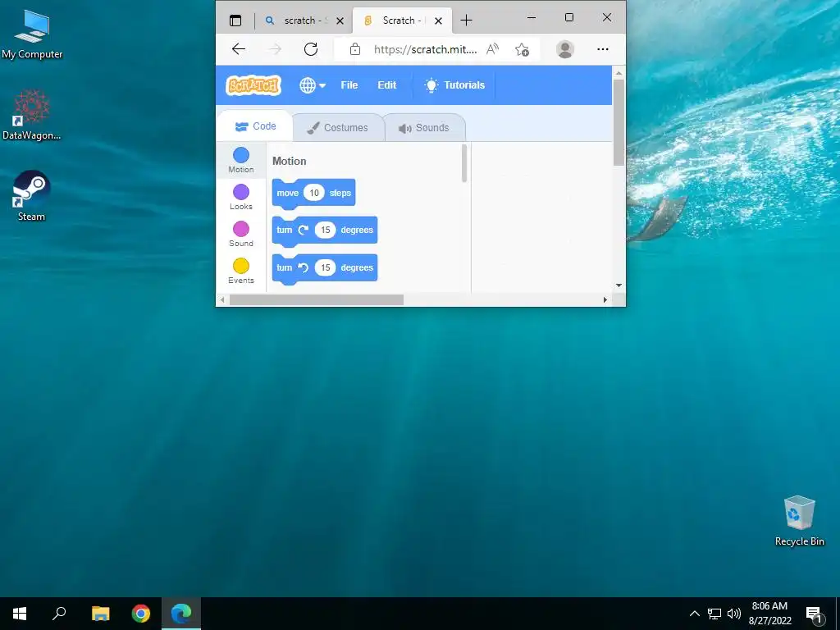
Task: Open the notification center icon
Action: click(815, 614)
